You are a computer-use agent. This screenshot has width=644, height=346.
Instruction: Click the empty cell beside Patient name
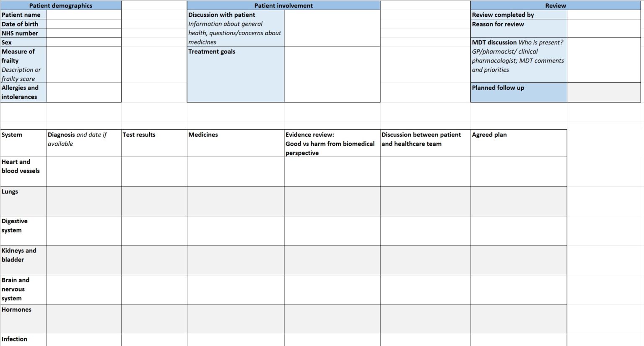[x=83, y=15]
